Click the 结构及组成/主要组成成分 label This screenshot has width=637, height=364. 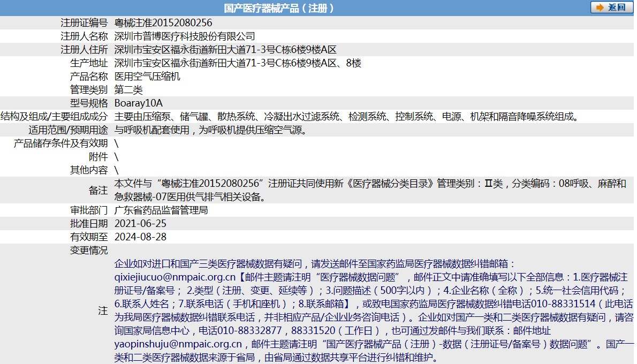[x=54, y=117]
